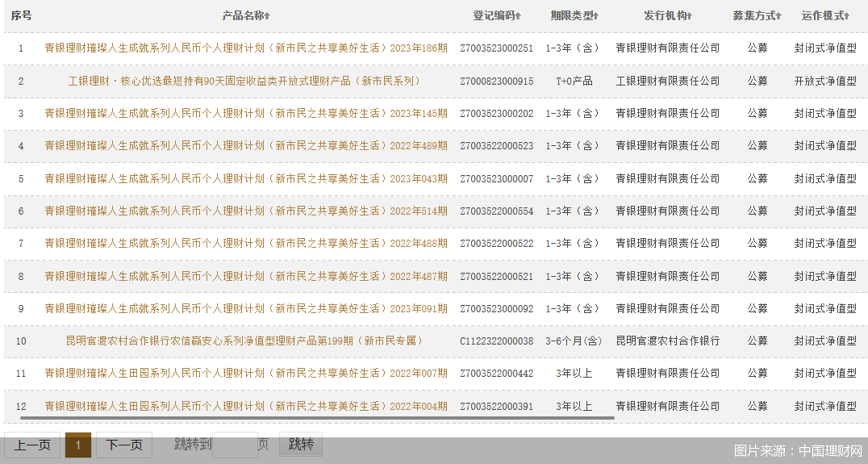
Task: Go to next page with 下一页
Action: pyautogui.click(x=124, y=445)
